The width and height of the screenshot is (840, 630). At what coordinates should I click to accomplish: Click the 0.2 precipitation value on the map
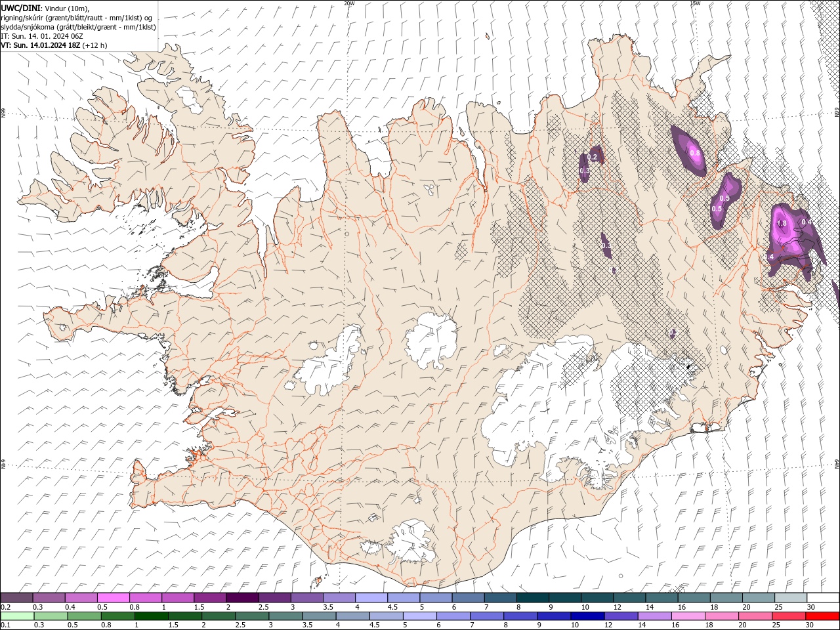pos(593,157)
